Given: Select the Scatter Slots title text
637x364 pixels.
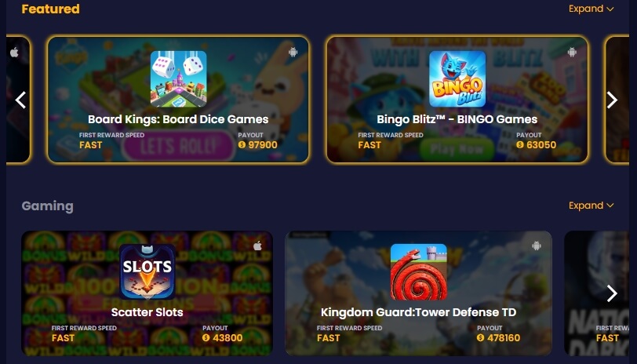Looking at the screenshot, I should tap(147, 312).
